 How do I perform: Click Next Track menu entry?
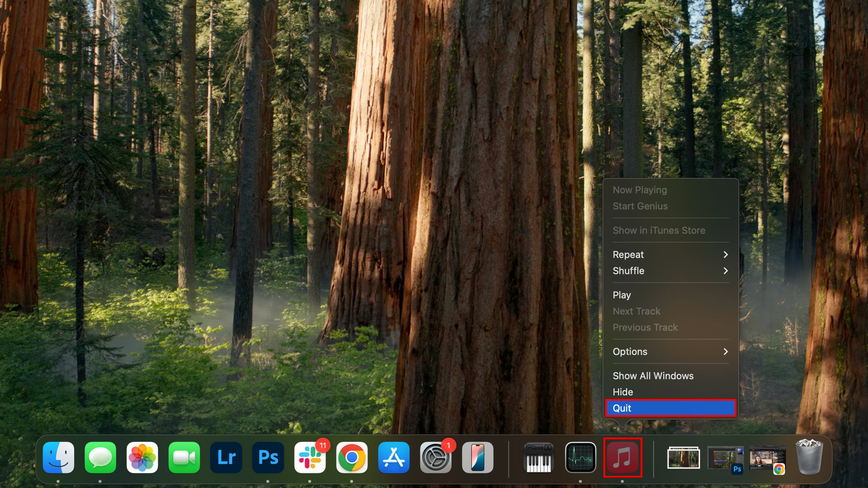(670, 311)
